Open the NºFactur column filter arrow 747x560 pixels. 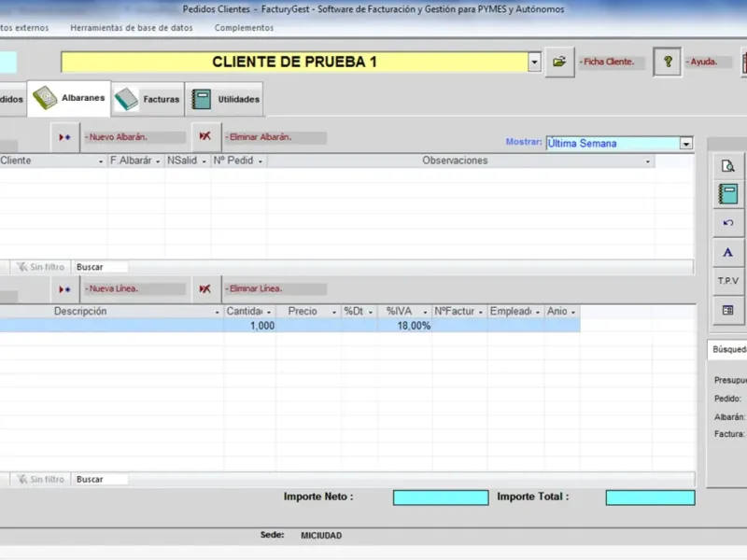[481, 313]
